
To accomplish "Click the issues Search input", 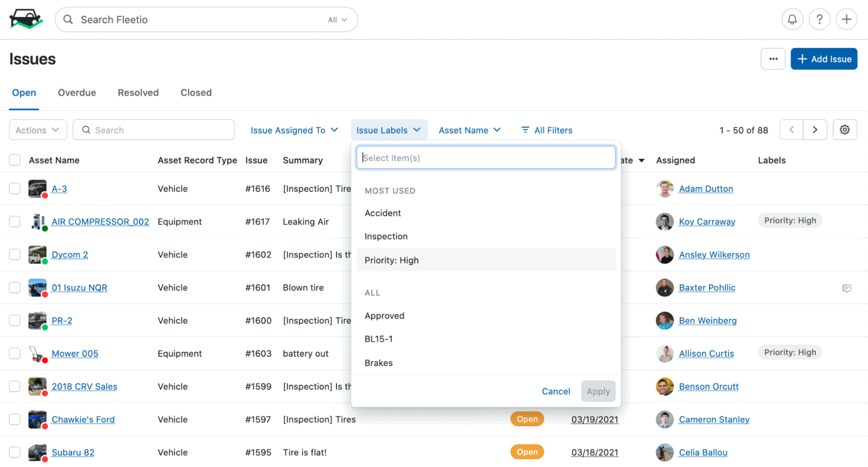I will [x=154, y=130].
